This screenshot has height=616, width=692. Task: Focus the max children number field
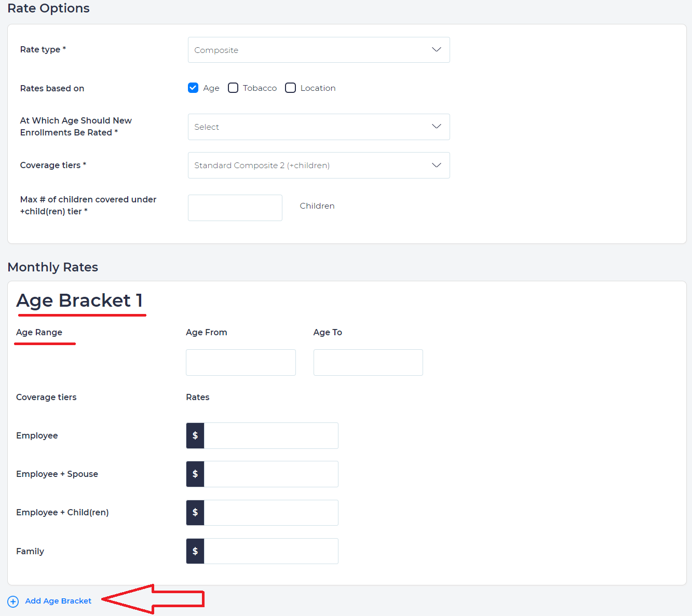click(235, 208)
